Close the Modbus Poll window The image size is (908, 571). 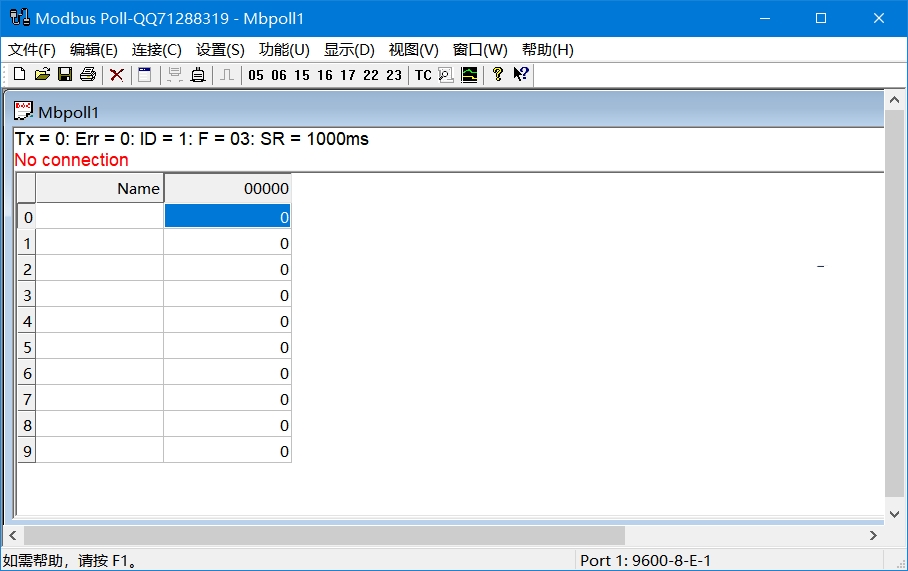878,18
